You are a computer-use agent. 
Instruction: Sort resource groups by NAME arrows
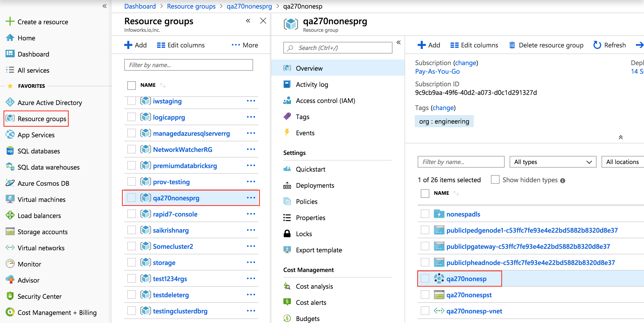pos(162,85)
